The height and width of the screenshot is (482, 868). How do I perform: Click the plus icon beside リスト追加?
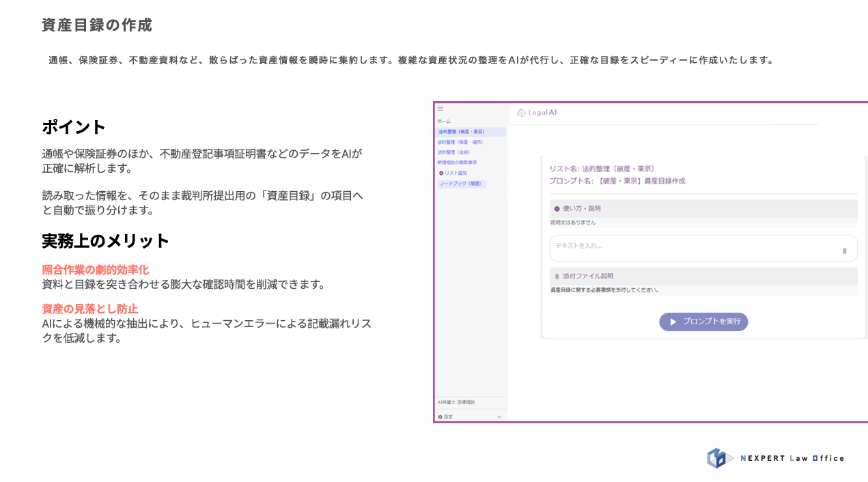pyautogui.click(x=441, y=173)
